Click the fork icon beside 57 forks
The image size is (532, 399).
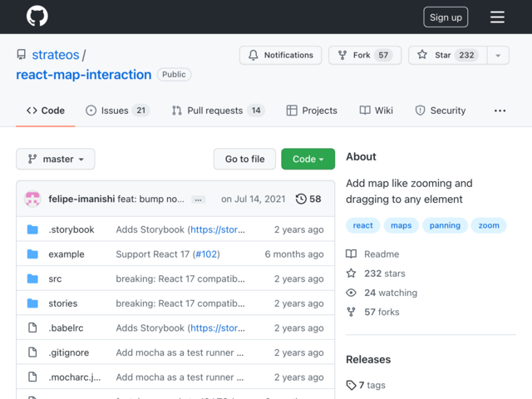coord(351,312)
